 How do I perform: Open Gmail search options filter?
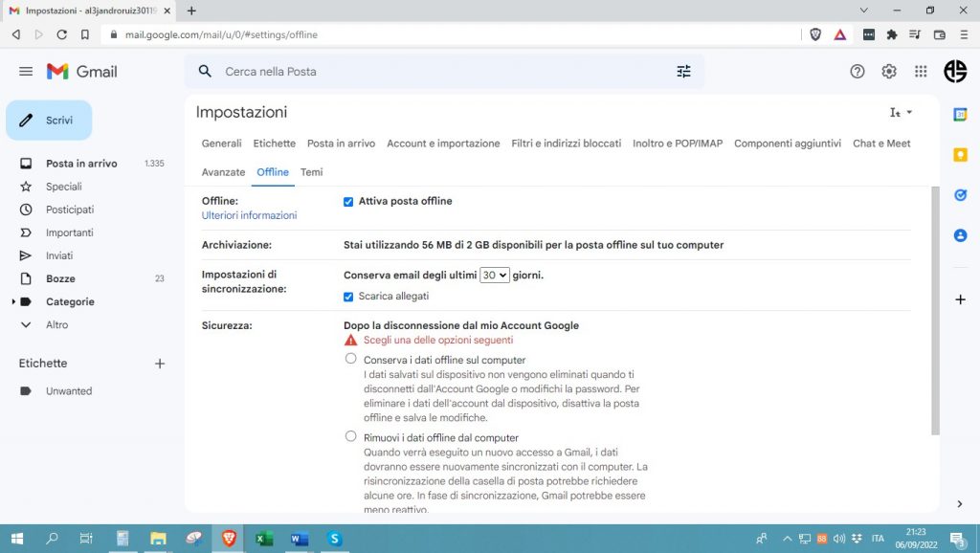[x=683, y=71]
